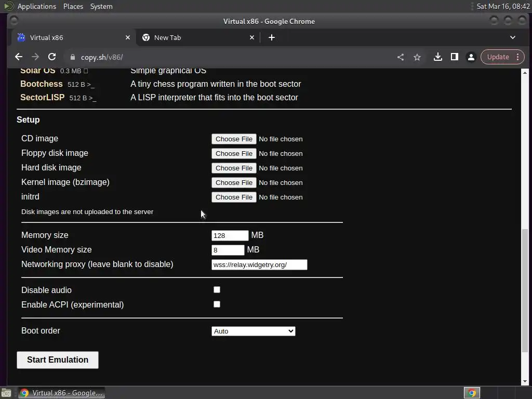Viewport: 532px width, 399px height.
Task: Open the tab search chevron
Action: (513, 37)
